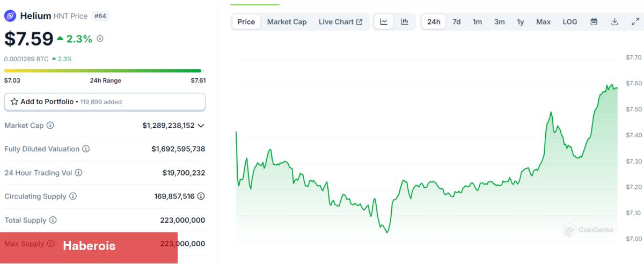Toggle the LOG scale option
The image size is (644, 264).
tap(570, 22)
